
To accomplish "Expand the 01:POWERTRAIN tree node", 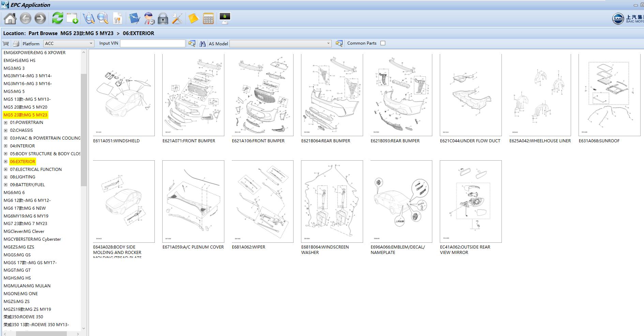I will (x=5, y=123).
